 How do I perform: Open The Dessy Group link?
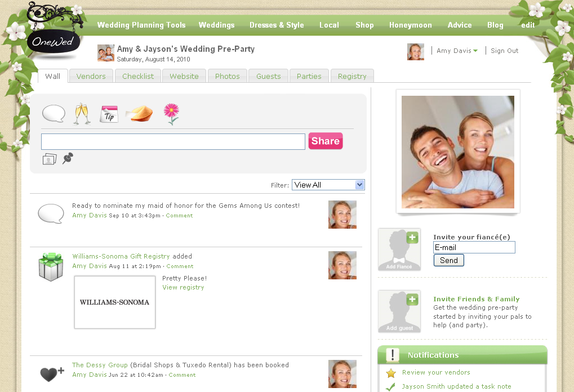pos(100,365)
